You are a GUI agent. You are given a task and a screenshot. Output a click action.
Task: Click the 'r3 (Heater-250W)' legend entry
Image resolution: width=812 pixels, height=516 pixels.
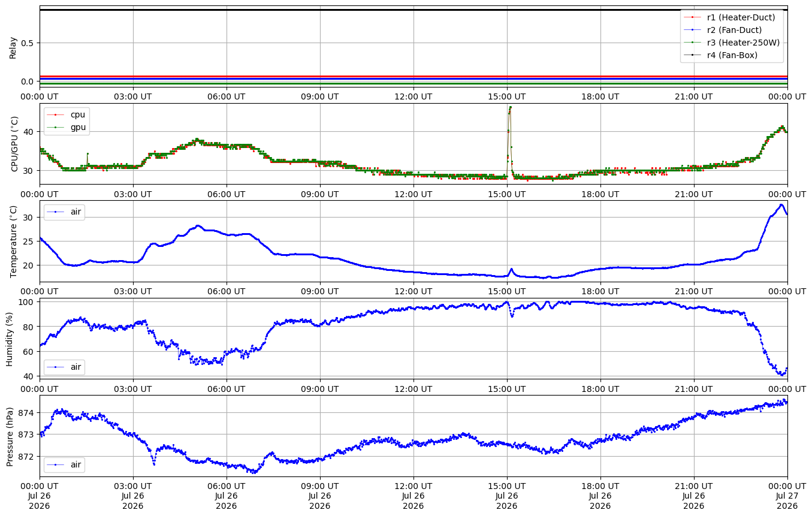click(732, 43)
